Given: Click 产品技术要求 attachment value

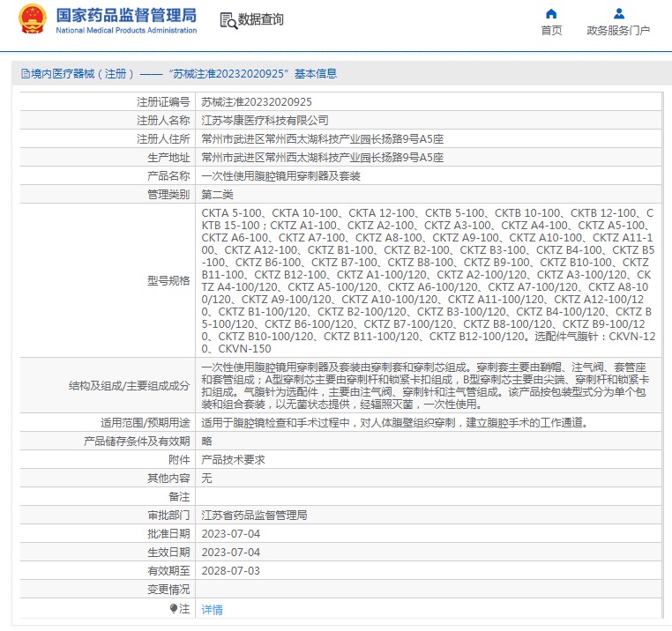Looking at the screenshot, I should 233,460.
